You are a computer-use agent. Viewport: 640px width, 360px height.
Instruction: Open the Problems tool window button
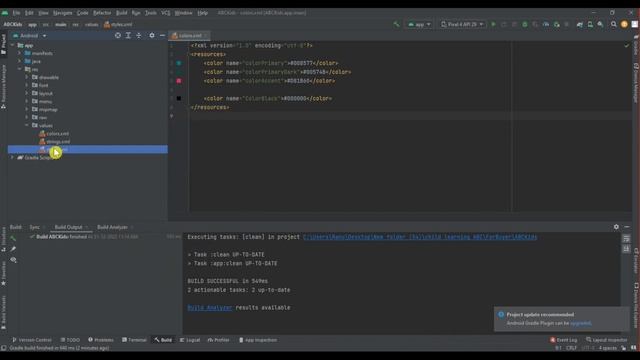(x=101, y=340)
